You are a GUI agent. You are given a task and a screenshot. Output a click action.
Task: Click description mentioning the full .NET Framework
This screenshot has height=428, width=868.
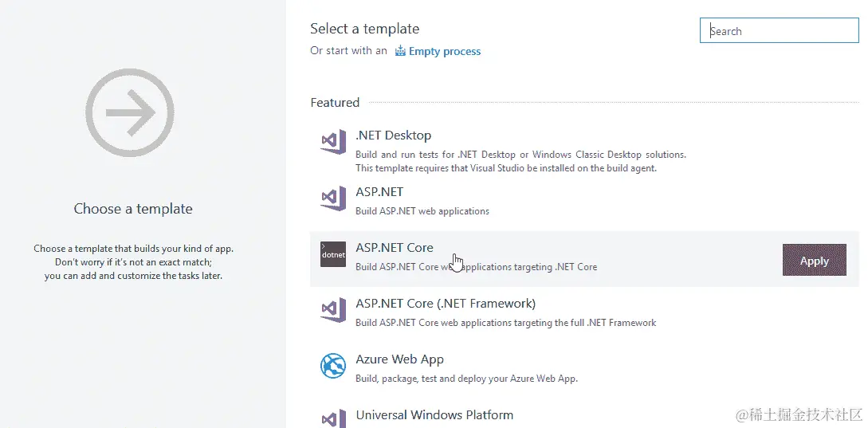coord(506,323)
